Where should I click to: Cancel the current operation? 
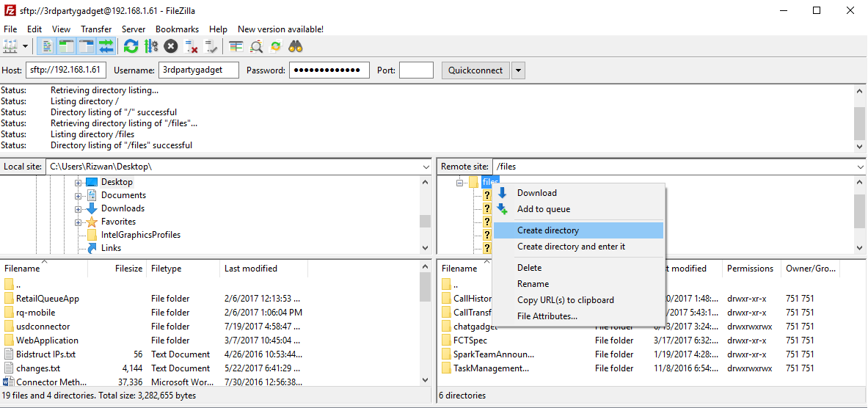point(171,47)
